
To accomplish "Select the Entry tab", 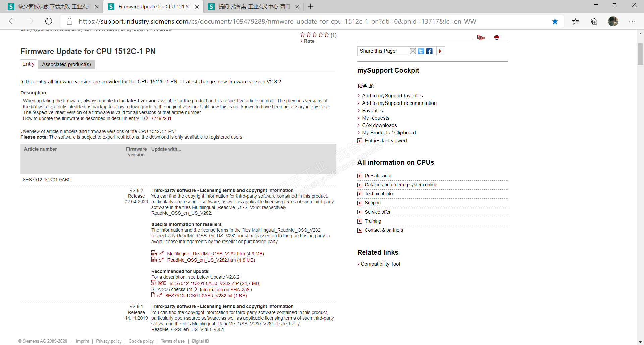I will pyautogui.click(x=28, y=64).
